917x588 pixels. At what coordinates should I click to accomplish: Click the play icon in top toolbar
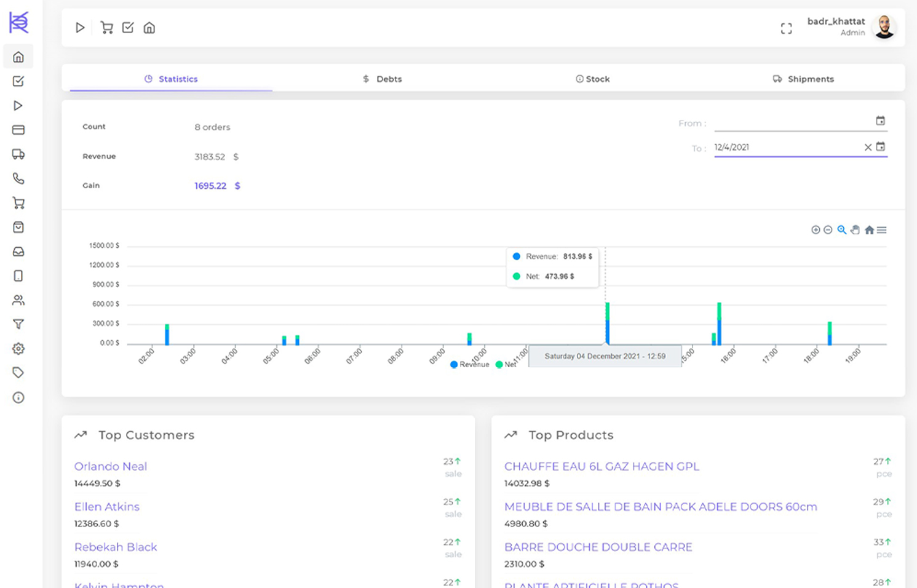pos(80,28)
